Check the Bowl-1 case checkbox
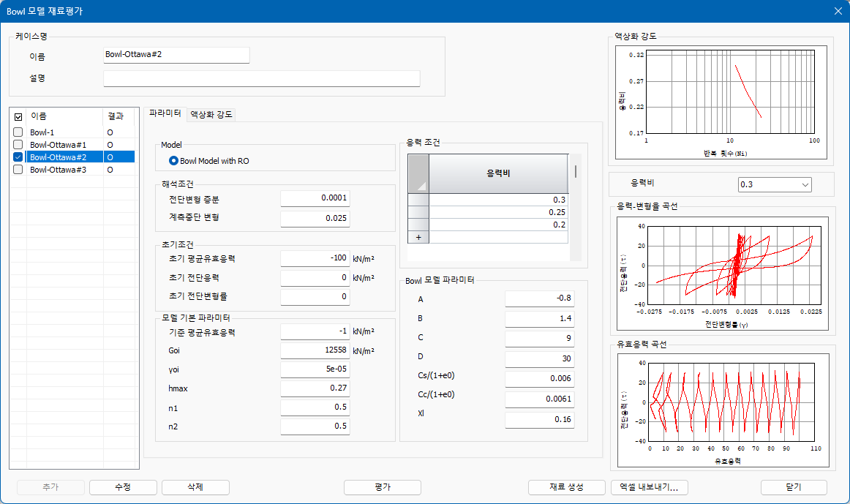This screenshot has width=850, height=504. click(18, 132)
